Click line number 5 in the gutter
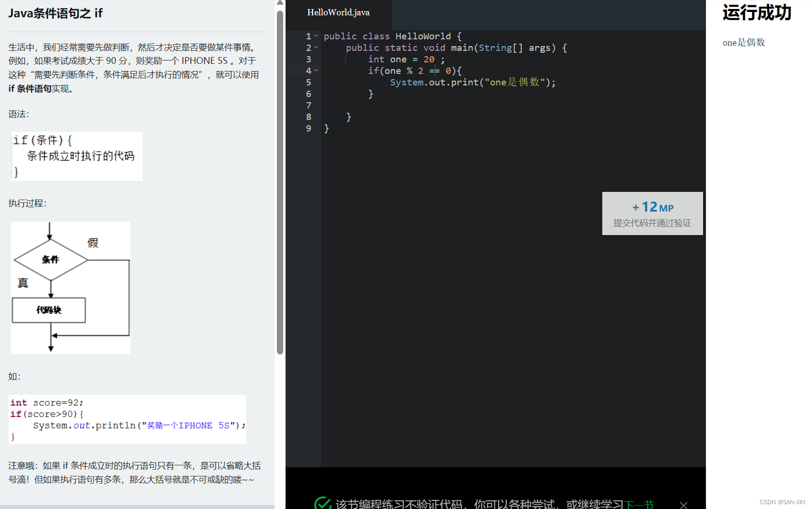Screen dimensions: 812x509 309,83
